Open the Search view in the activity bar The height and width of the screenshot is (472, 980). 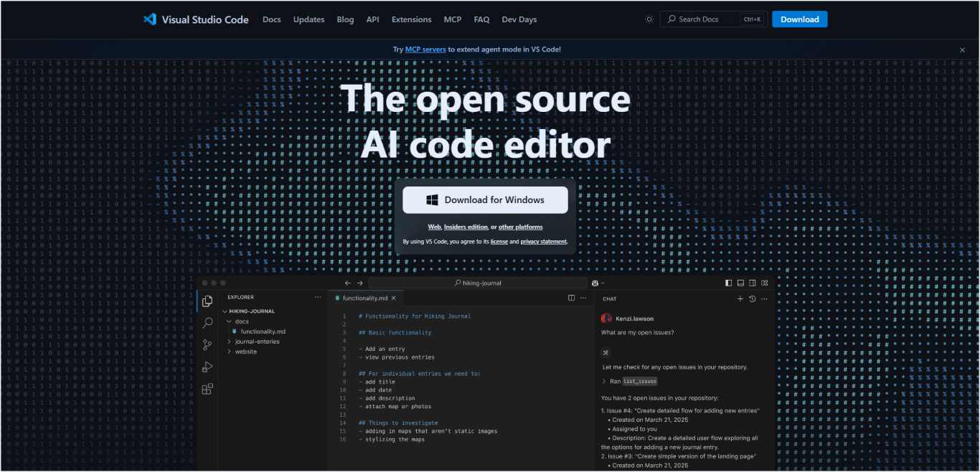coord(207,323)
